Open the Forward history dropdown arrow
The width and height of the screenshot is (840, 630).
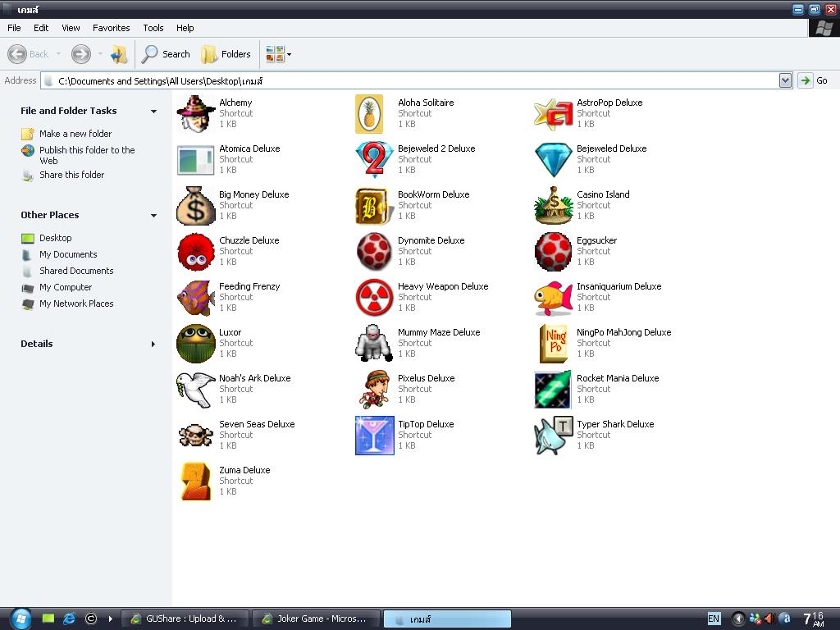click(100, 54)
